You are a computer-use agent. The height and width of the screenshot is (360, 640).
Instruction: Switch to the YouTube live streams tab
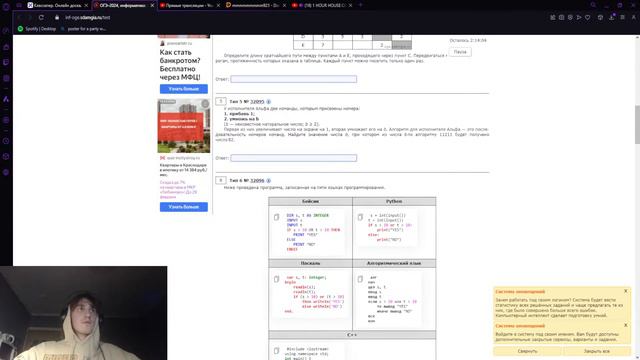pyautogui.click(x=190, y=5)
